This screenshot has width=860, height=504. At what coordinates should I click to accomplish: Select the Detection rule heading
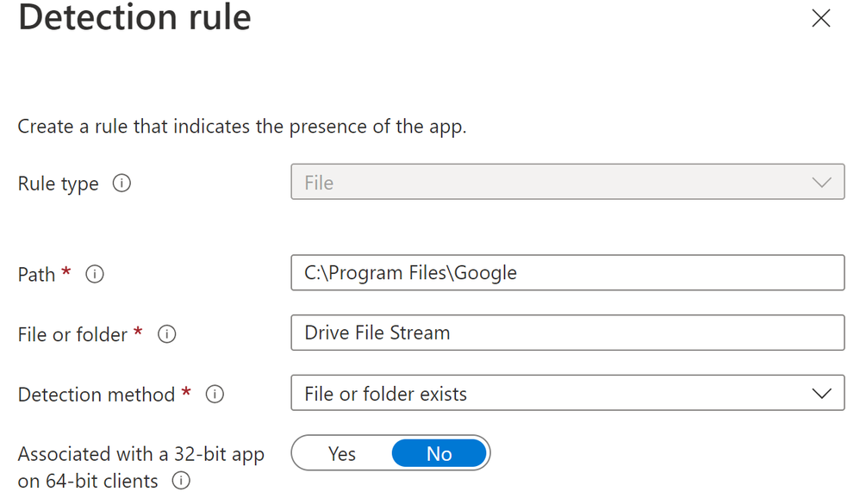134,17
